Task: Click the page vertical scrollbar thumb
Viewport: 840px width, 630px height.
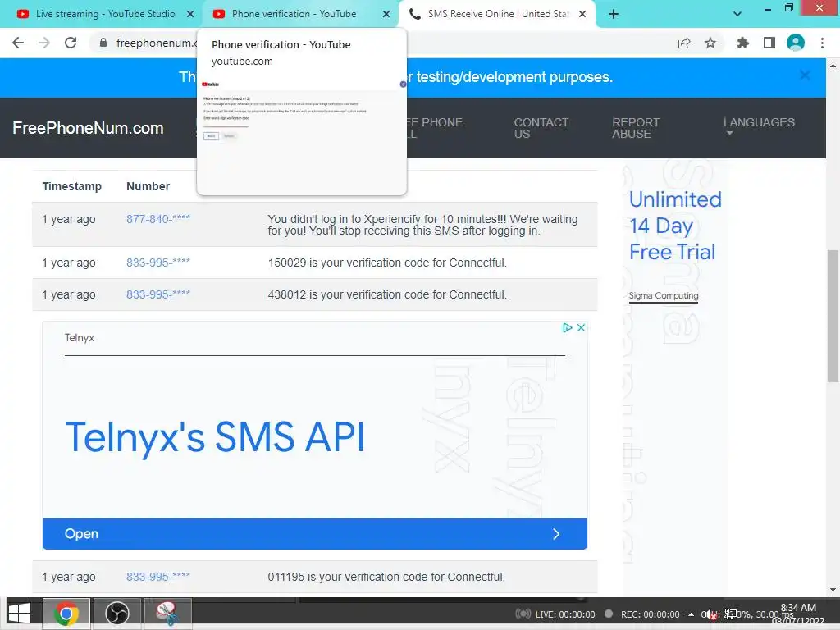Action: 833,316
